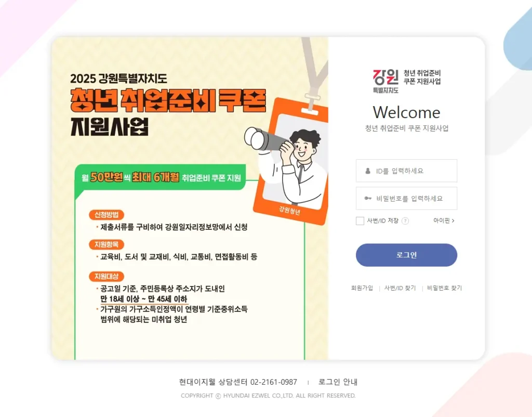Click the key icon in password field
Screen dimensions: 532x417
pos(368,198)
